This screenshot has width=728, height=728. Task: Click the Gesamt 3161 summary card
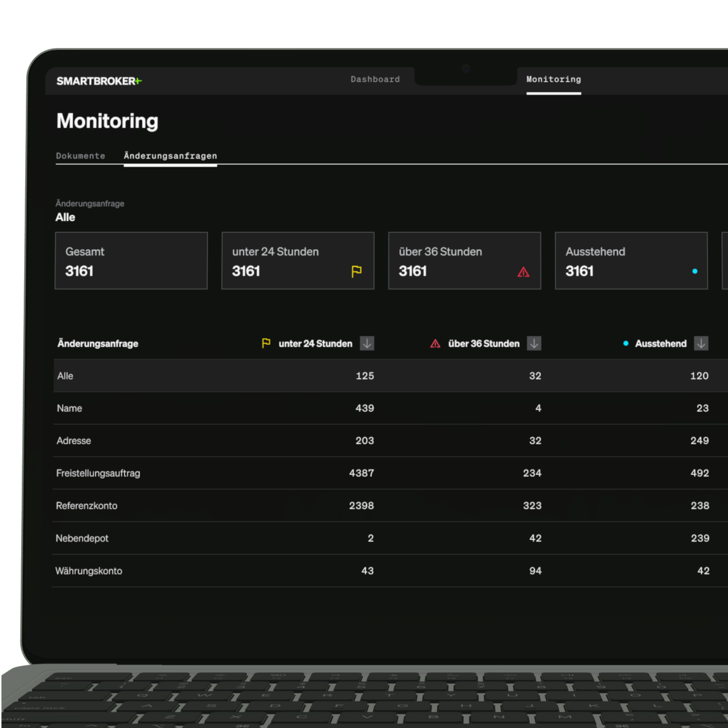point(131,261)
